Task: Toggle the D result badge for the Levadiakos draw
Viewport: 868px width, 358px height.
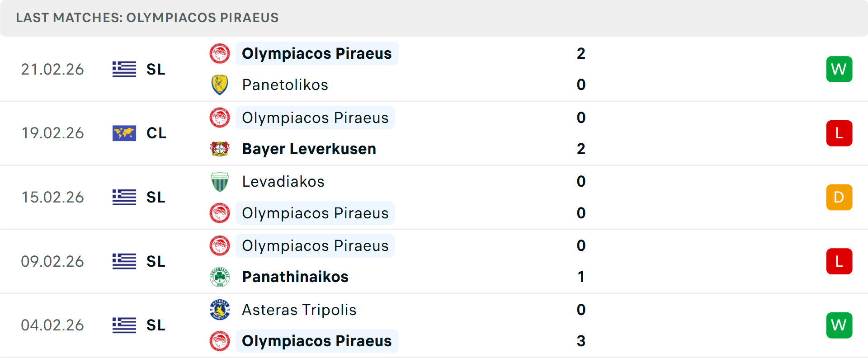Action: 839,197
